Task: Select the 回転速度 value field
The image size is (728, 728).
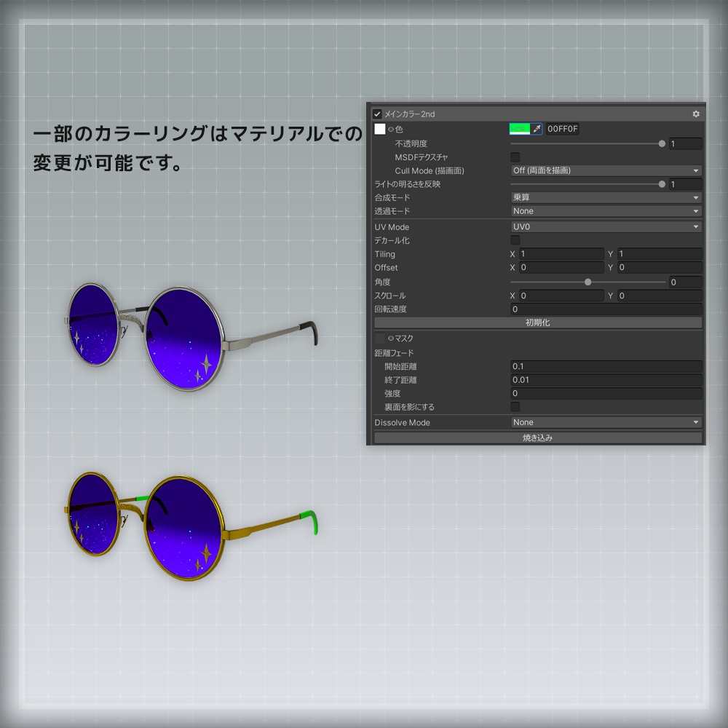Action: click(606, 309)
